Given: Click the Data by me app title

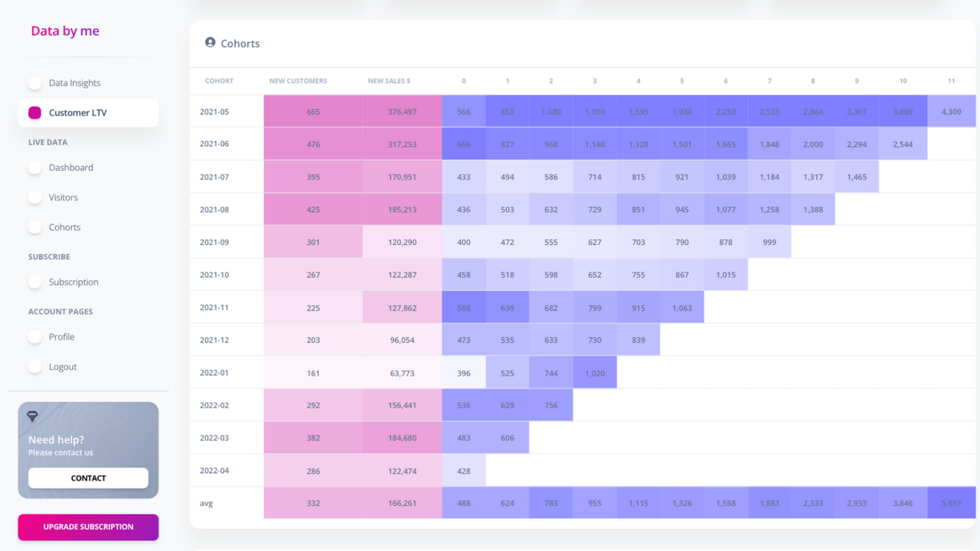Looking at the screenshot, I should tap(65, 31).
